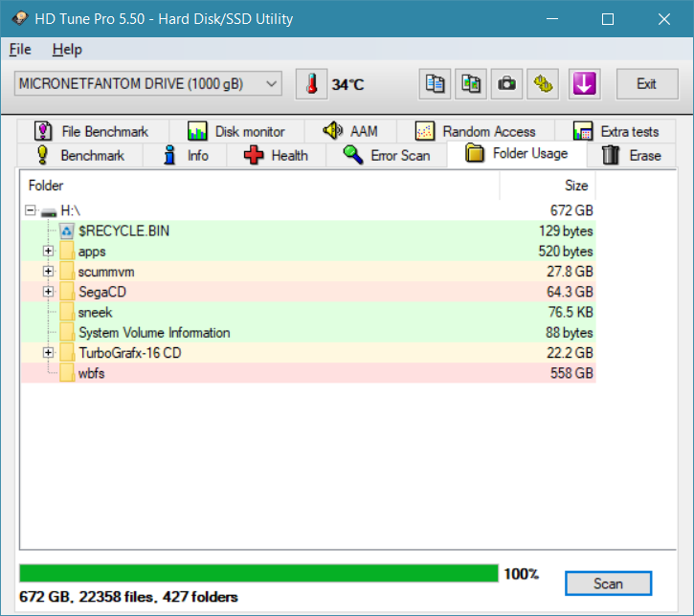Click the SegaCD folder icon
This screenshot has width=694, height=616.
click(67, 292)
